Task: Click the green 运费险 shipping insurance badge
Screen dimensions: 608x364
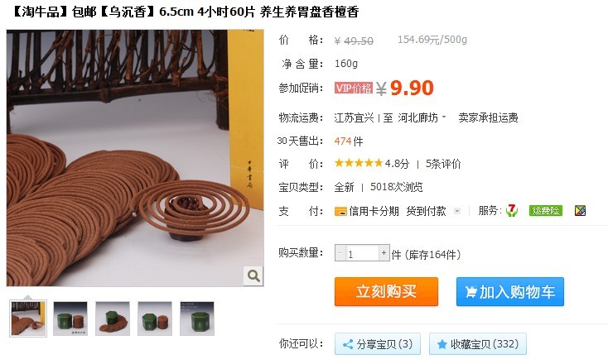Action: [546, 211]
